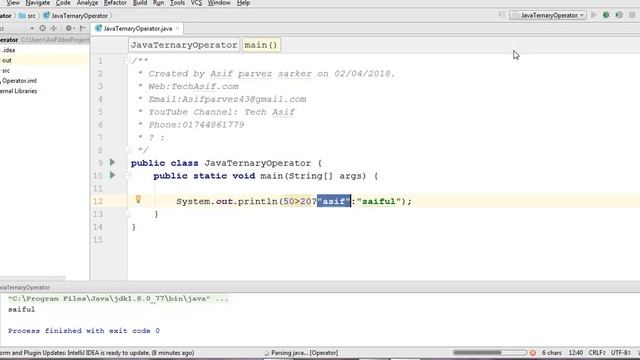
Task: Click the Stop square icon in toolbar
Action: [632, 15]
